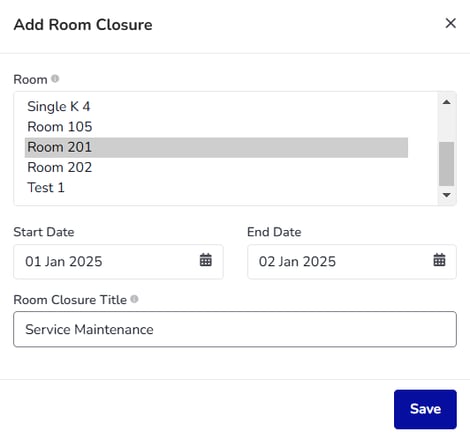The image size is (470, 439).
Task: Click the room list scroll down arrow
Action: pyautogui.click(x=447, y=195)
